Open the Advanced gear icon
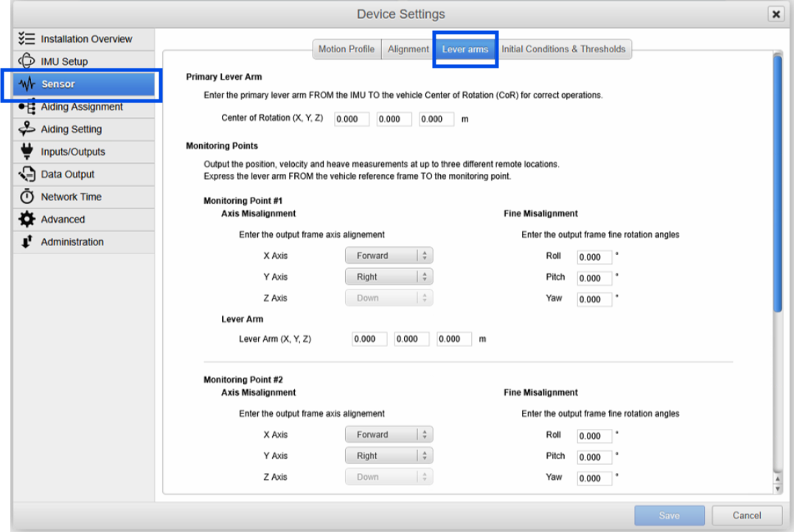The height and width of the screenshot is (532, 794). (x=27, y=220)
